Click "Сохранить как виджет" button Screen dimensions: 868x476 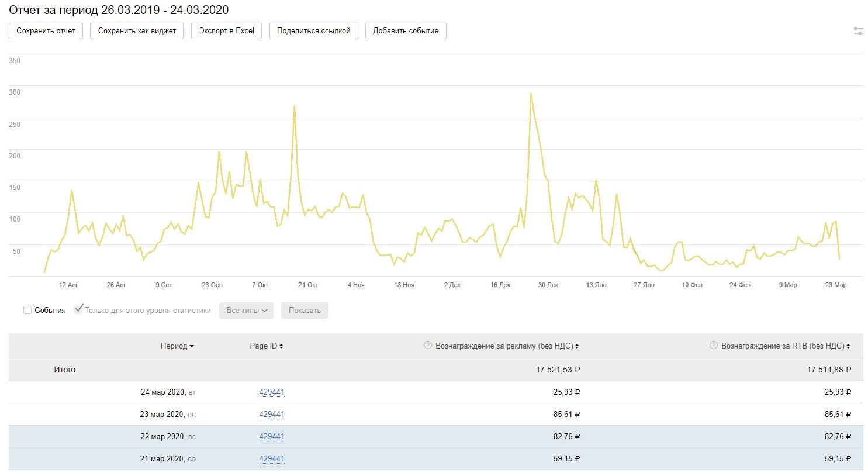pyautogui.click(x=137, y=31)
